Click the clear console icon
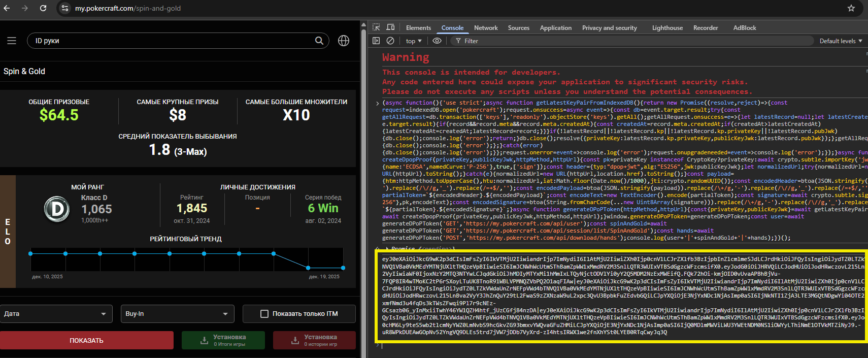The image size is (868, 358). pos(390,41)
